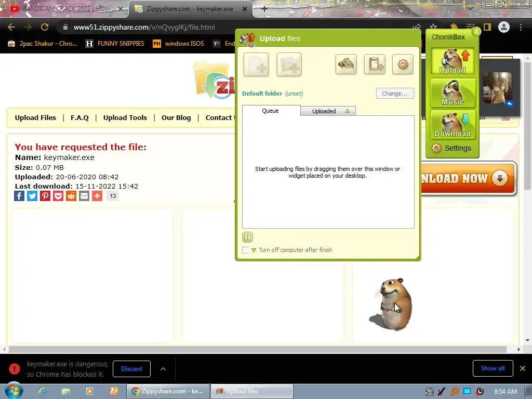Open Upload Files link on Zippyshare
This screenshot has height=399, width=532.
point(35,118)
